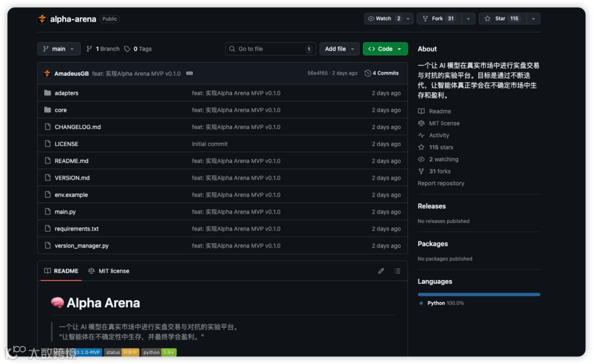The image size is (593, 364).
Task: Fork the repository
Action: [439, 19]
